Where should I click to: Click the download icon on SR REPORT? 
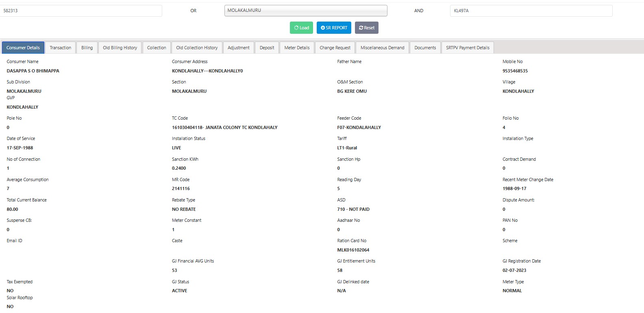323,28
